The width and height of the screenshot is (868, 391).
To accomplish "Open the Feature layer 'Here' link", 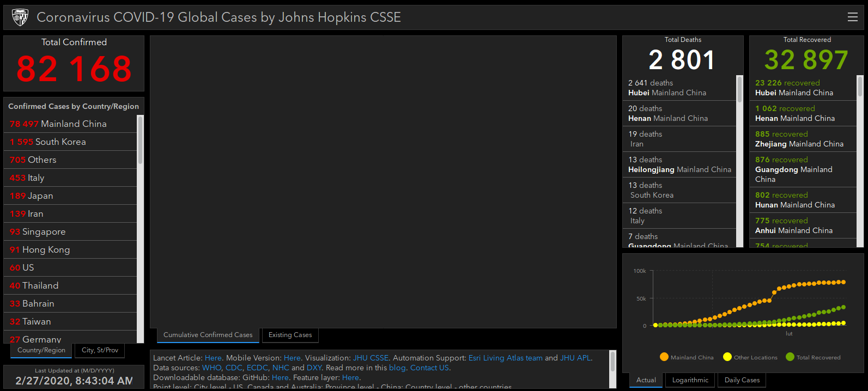I will [350, 377].
